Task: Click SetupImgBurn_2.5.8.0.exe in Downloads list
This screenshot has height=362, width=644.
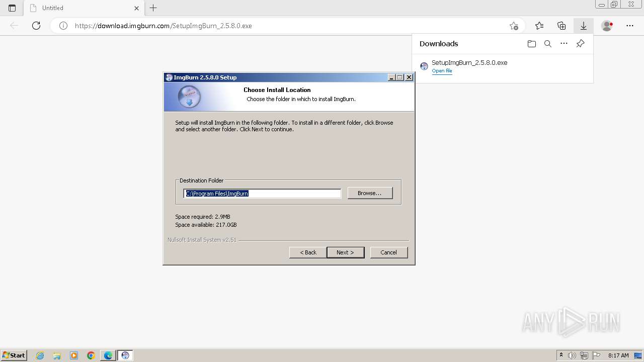Action: click(x=469, y=63)
